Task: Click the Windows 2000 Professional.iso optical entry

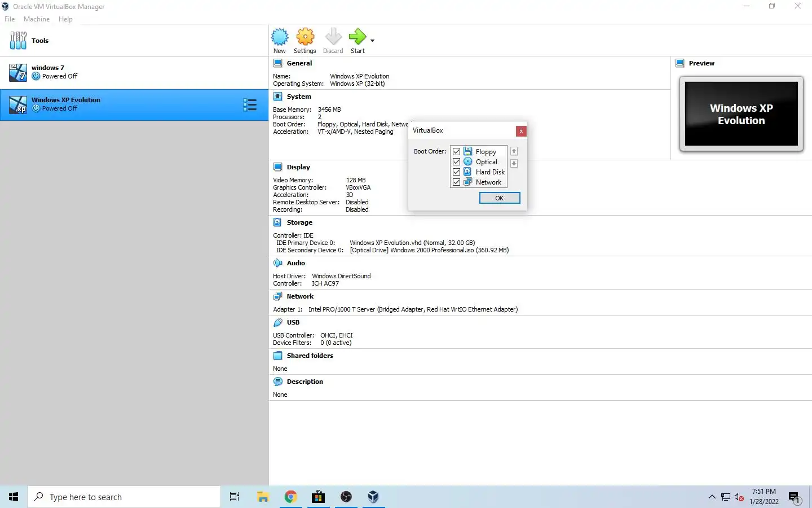Action: (x=429, y=250)
